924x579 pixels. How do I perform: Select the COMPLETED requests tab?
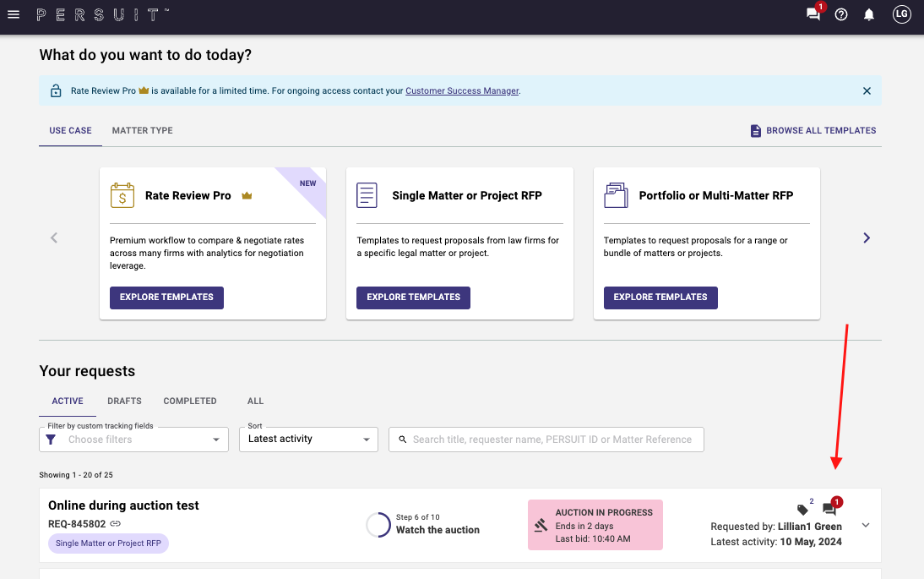190,401
